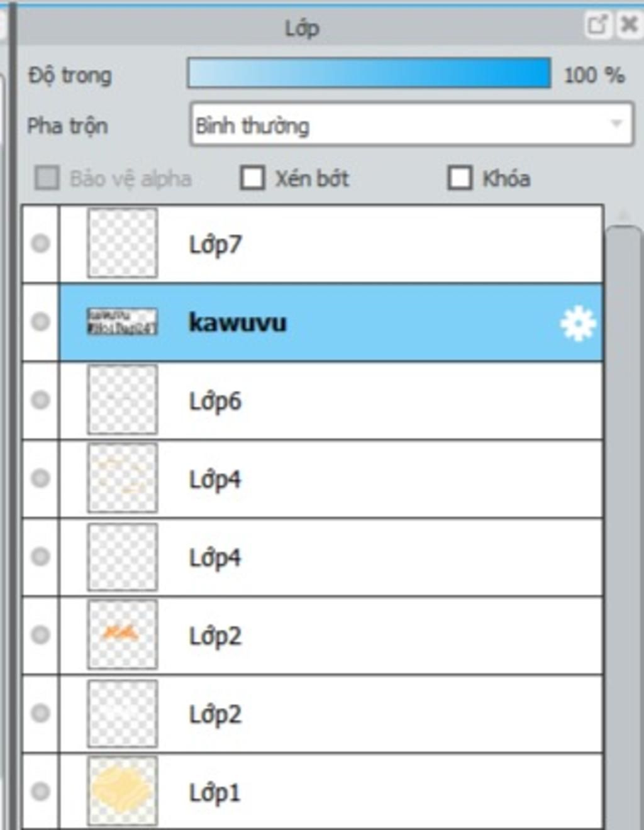
Task: Tick the Bảo vệ alpha checkbox
Action: click(47, 178)
